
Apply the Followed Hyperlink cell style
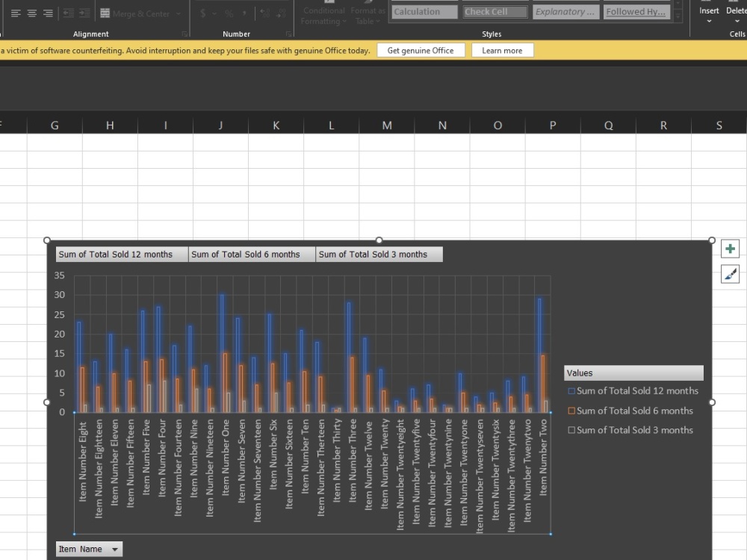[636, 12]
